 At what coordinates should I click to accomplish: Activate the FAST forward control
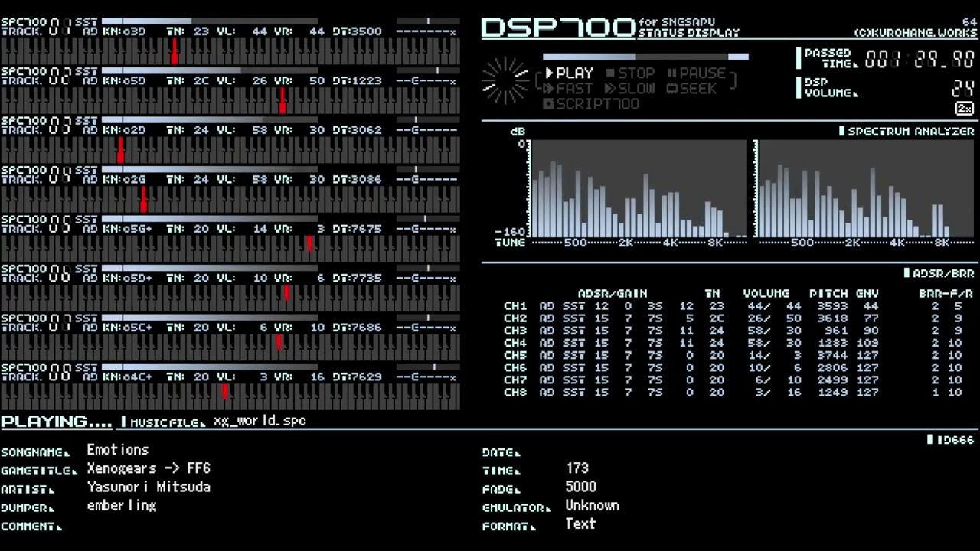[569, 89]
